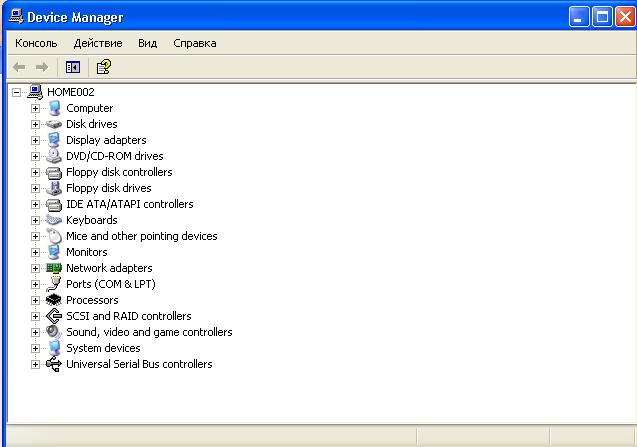Maximize the Device Manager window
Image resolution: width=637 pixels, height=447 pixels.
click(x=602, y=17)
